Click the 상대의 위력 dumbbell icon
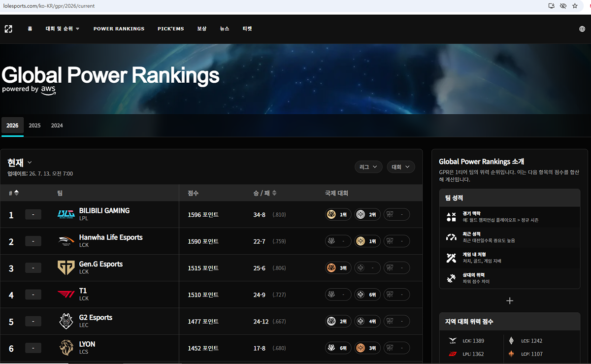The width and height of the screenshot is (591, 364). (x=451, y=278)
